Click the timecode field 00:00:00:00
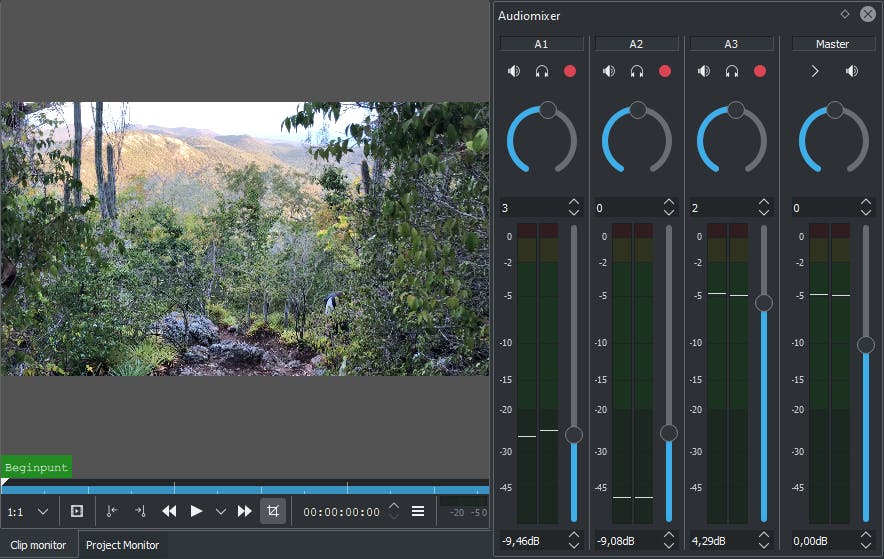 click(x=341, y=512)
